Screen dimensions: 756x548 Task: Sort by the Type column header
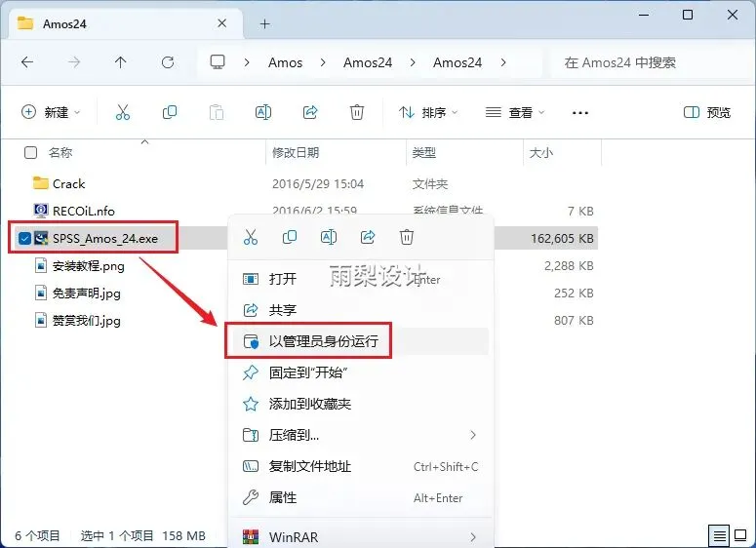(424, 153)
